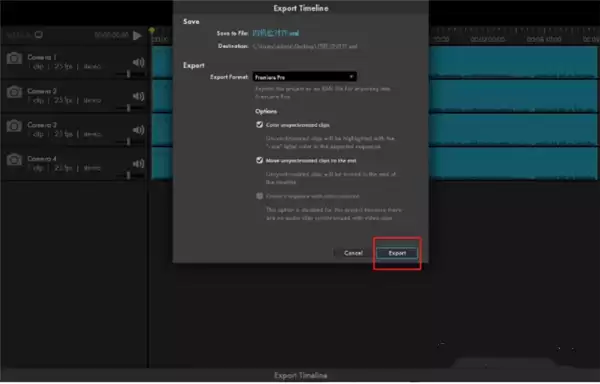
Task: Uncheck Move unsynchronized clips to the end
Action: pos(259,160)
